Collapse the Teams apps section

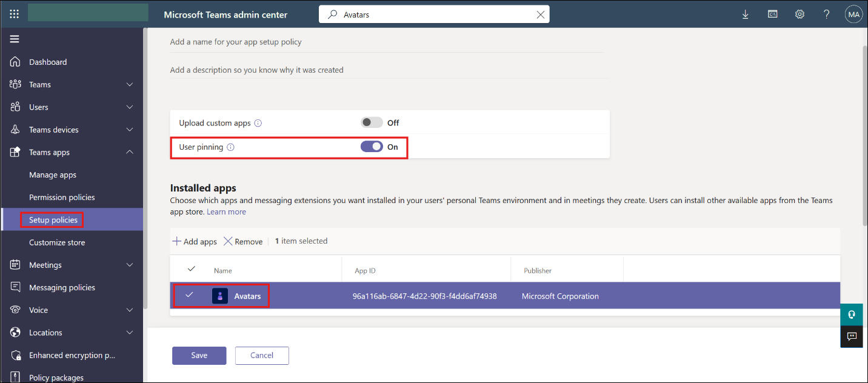[x=130, y=152]
